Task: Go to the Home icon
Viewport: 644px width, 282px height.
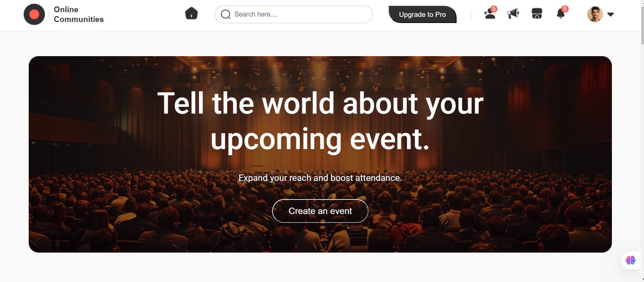Action: [191, 14]
